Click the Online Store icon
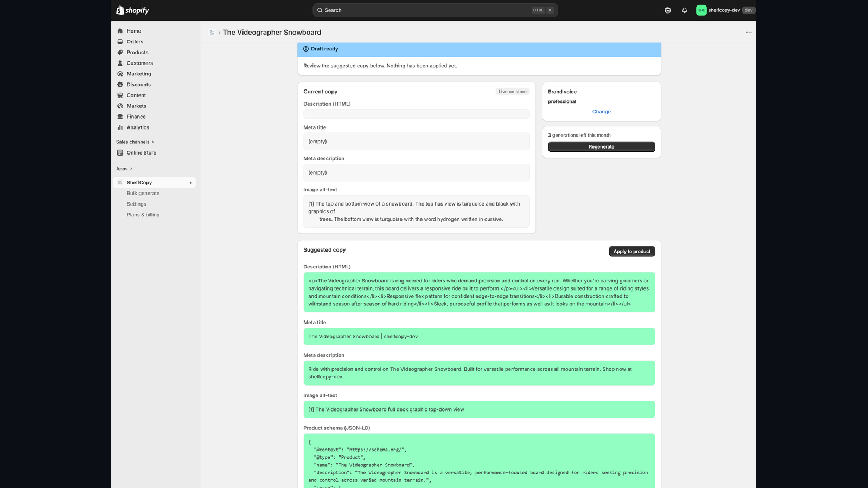This screenshot has height=488, width=868. coord(120,153)
